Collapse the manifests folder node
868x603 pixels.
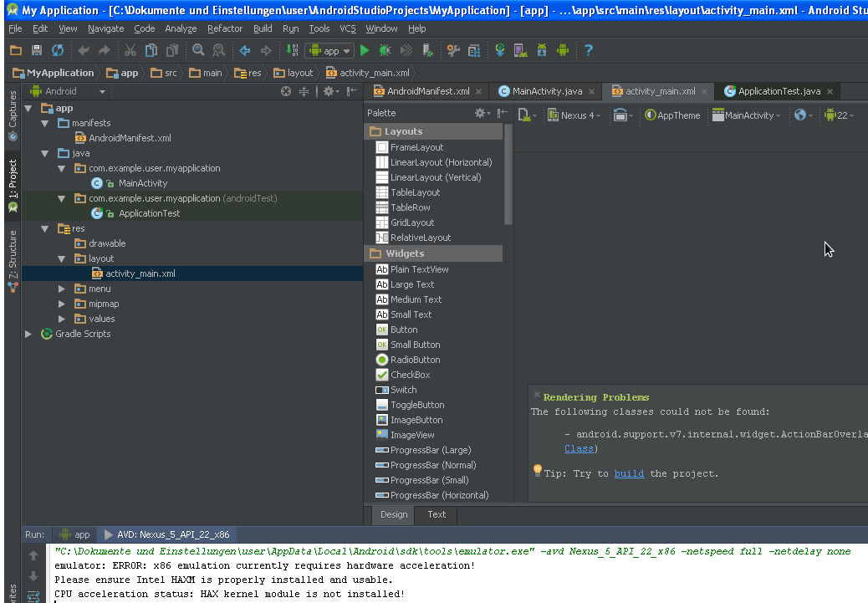45,124
